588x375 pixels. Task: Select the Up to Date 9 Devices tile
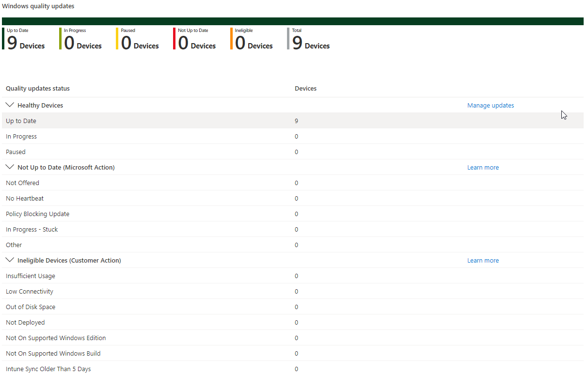[x=26, y=39]
